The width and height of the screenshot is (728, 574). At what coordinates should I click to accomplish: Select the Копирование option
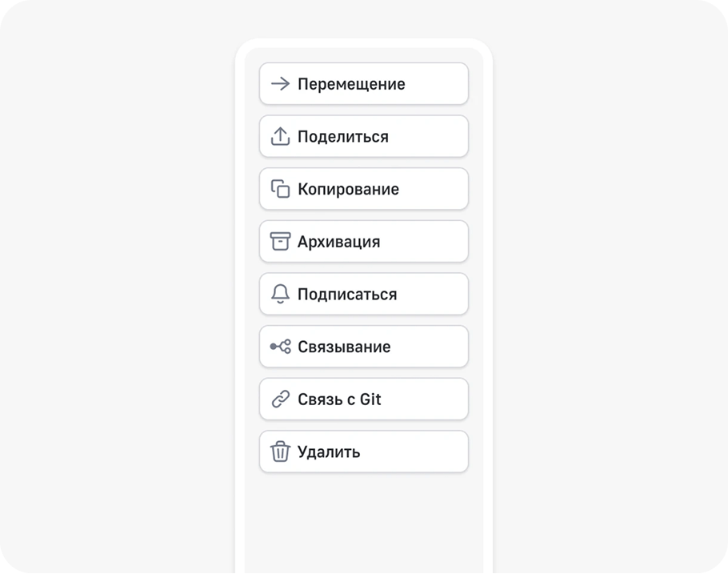364,189
